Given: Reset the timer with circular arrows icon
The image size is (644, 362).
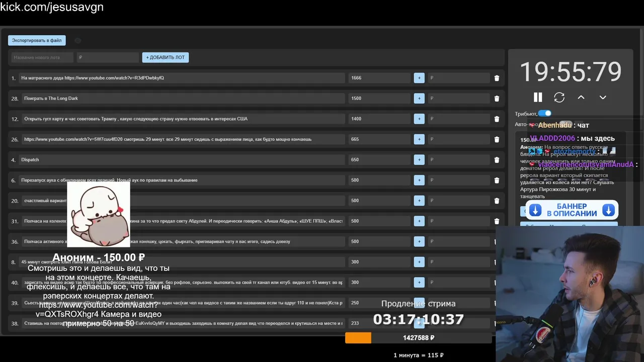Looking at the screenshot, I should [559, 97].
